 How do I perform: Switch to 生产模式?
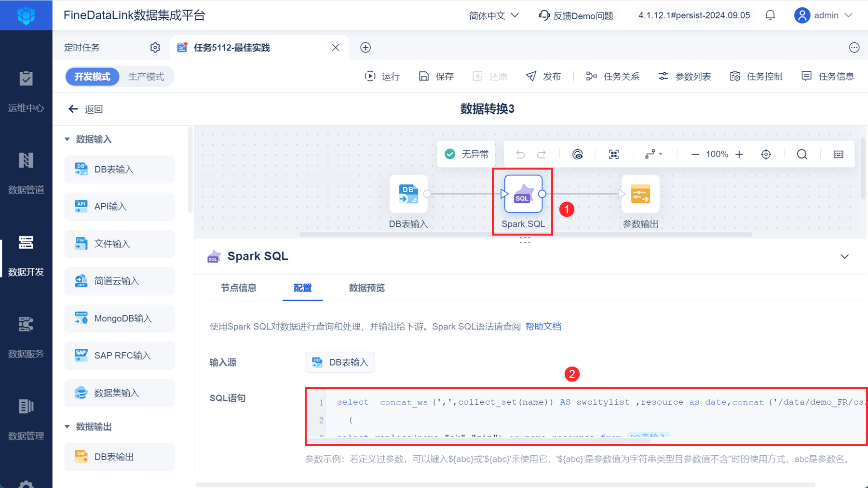[146, 77]
